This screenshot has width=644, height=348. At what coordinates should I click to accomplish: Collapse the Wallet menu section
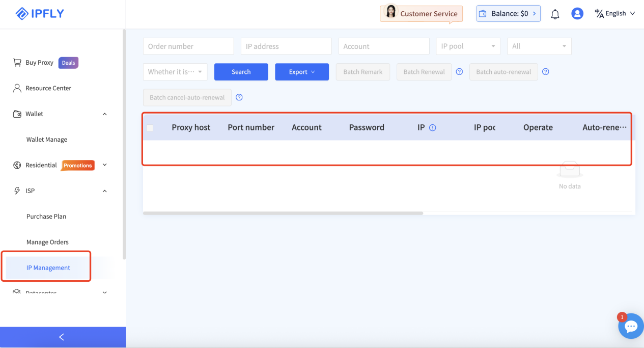104,114
